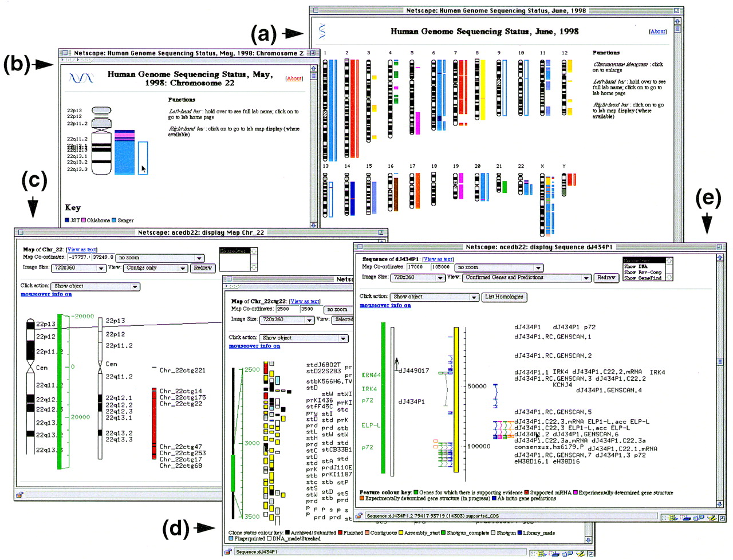This screenshot has width=733, height=560.
Task: Open the Click action dropdown in the Map Chr_22 window
Action: 95,286
